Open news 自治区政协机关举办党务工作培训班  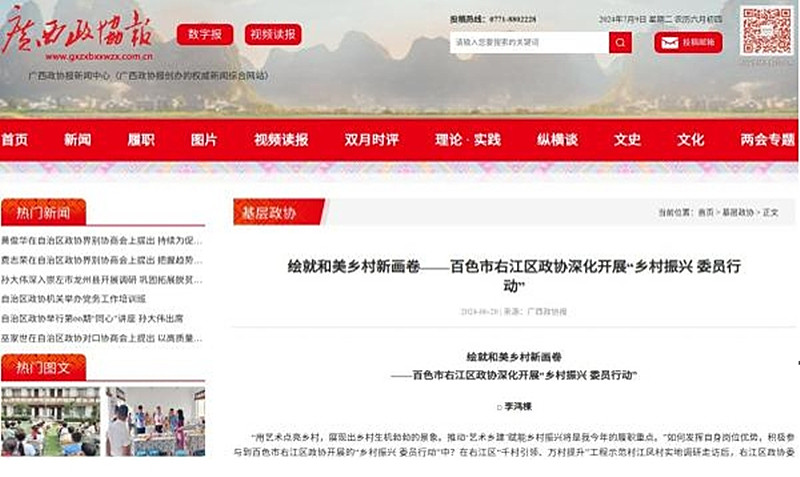click(73, 299)
